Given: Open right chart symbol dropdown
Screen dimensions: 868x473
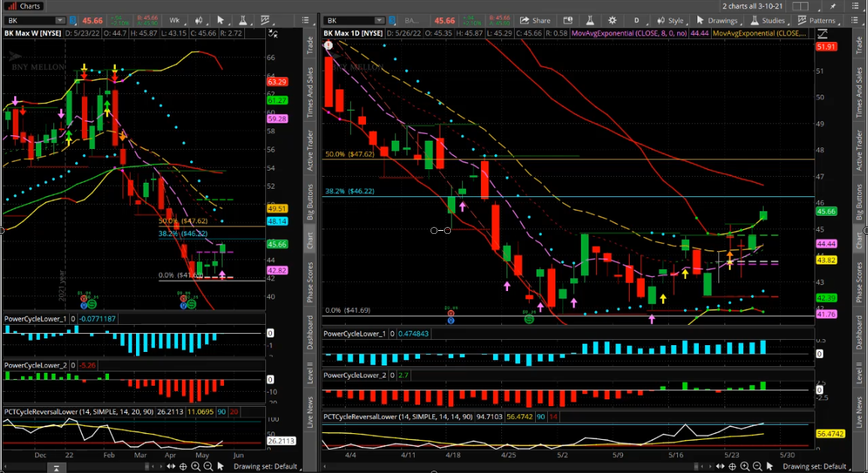Looking at the screenshot, I should coord(380,20).
